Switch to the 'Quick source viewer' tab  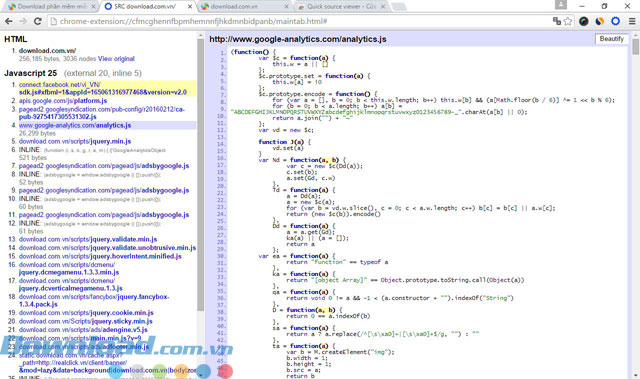point(341,7)
